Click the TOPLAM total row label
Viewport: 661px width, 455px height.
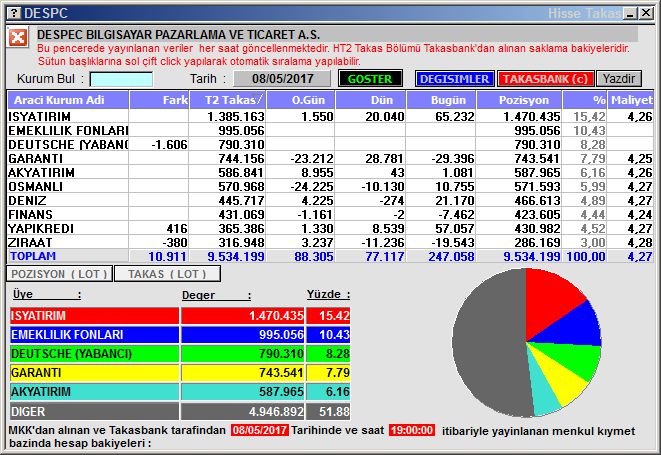[33, 256]
